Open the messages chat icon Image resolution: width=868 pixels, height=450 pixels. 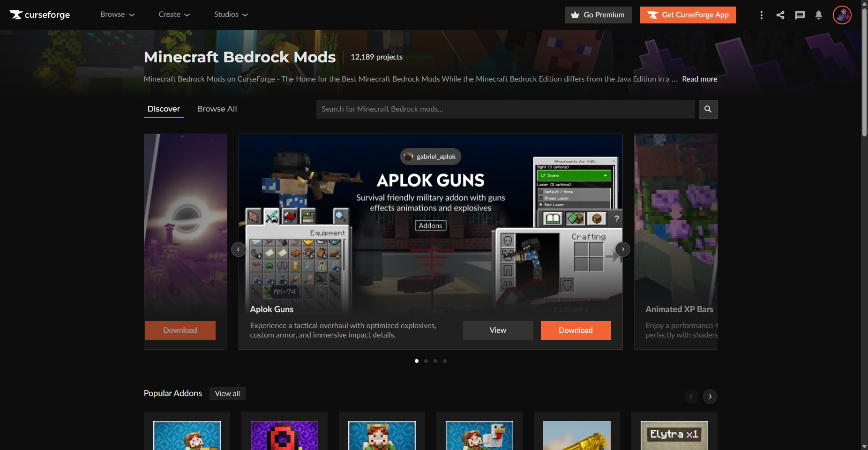[800, 15]
